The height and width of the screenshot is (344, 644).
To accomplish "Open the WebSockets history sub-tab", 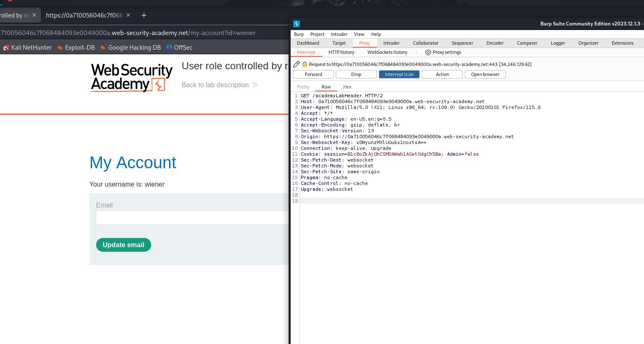I will [x=387, y=52].
